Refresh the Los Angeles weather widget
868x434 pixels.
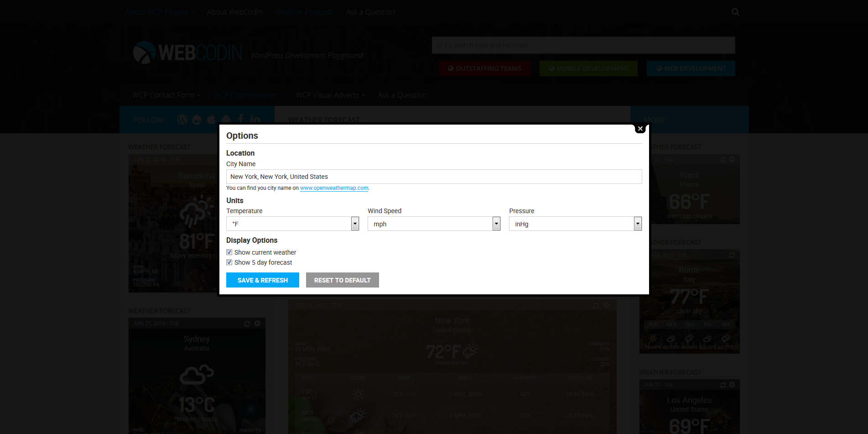click(723, 385)
